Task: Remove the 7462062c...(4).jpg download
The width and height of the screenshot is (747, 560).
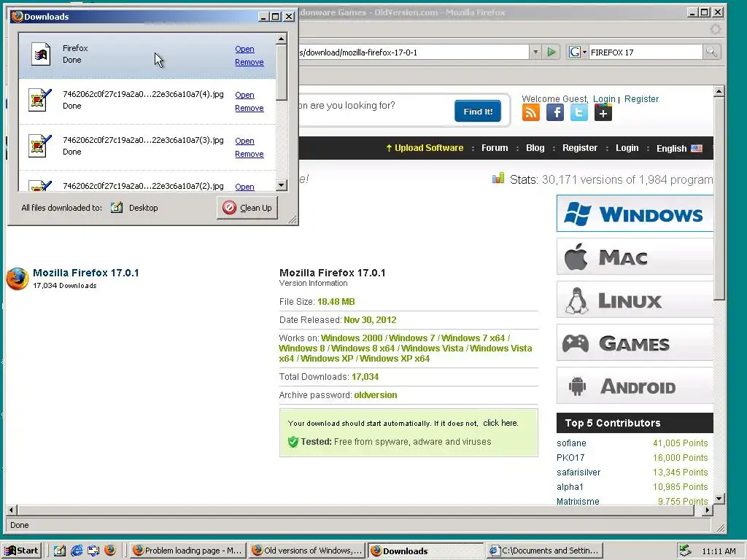Action: pyautogui.click(x=249, y=109)
